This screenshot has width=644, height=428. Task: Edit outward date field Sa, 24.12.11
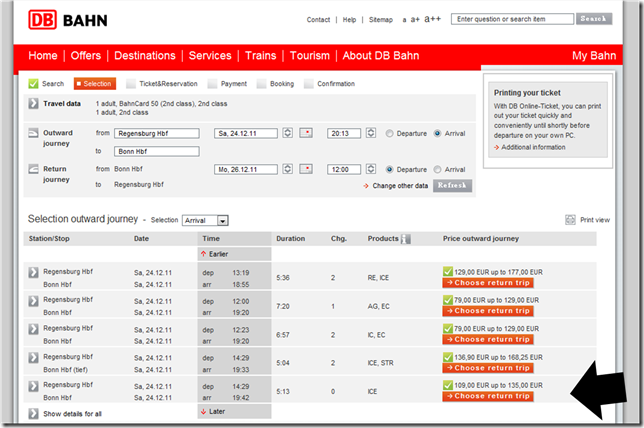pos(246,133)
